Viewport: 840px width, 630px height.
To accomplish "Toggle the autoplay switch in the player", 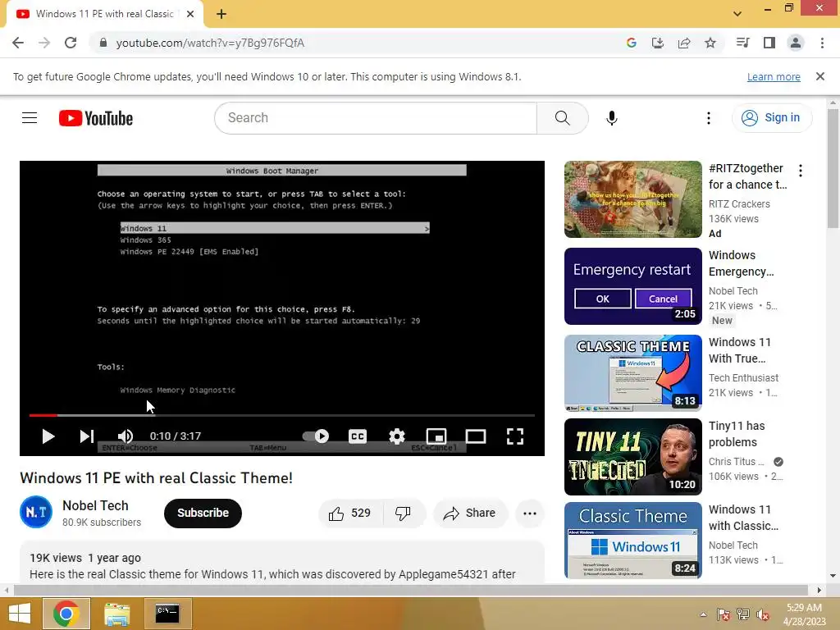I will (x=316, y=436).
